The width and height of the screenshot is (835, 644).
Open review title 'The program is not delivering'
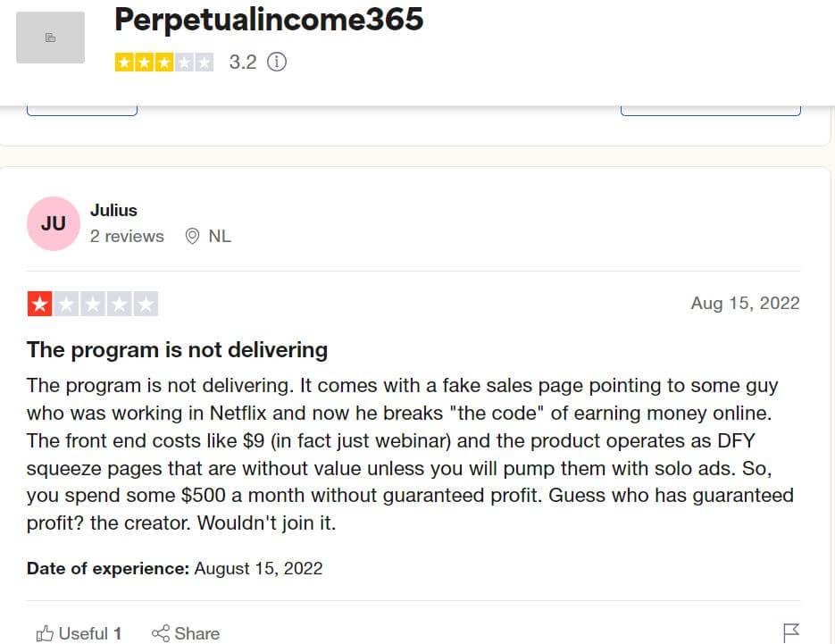pyautogui.click(x=178, y=350)
